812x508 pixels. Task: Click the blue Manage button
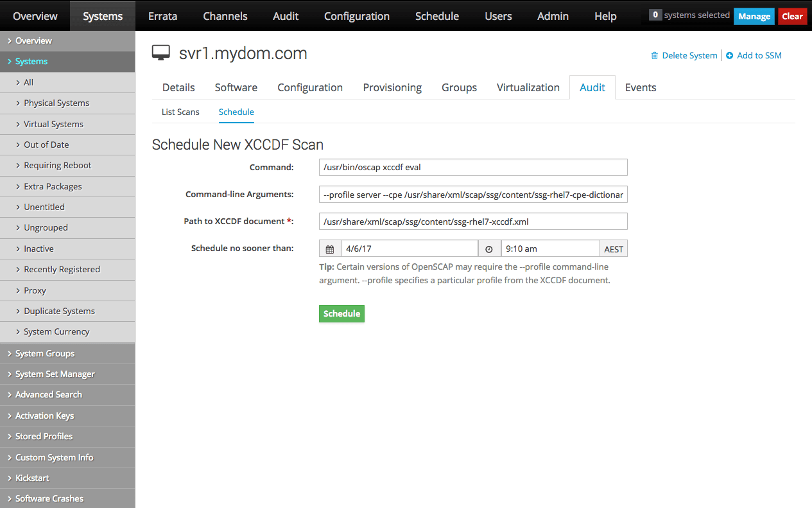click(x=754, y=16)
